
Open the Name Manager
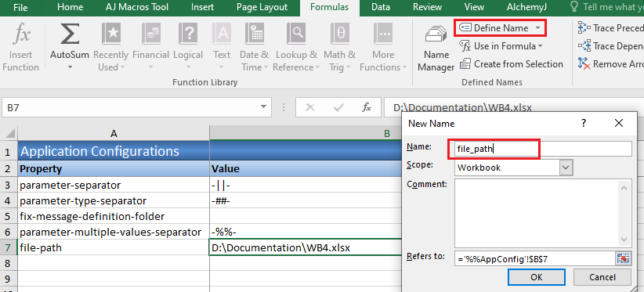(436, 49)
